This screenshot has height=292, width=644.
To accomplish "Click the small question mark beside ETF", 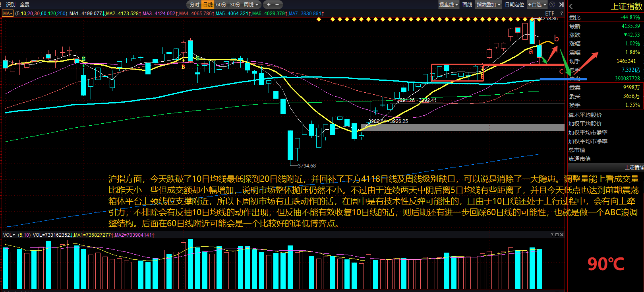I will 561,13.
